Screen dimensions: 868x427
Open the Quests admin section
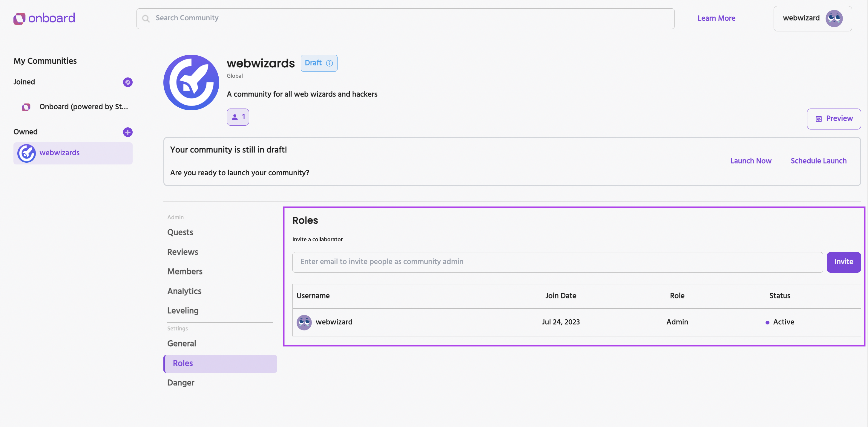180,232
